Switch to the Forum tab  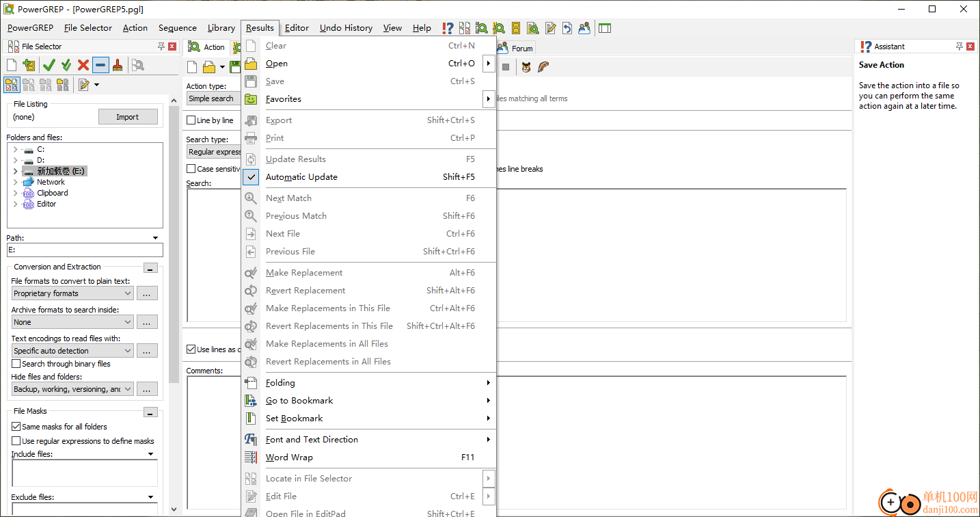515,48
